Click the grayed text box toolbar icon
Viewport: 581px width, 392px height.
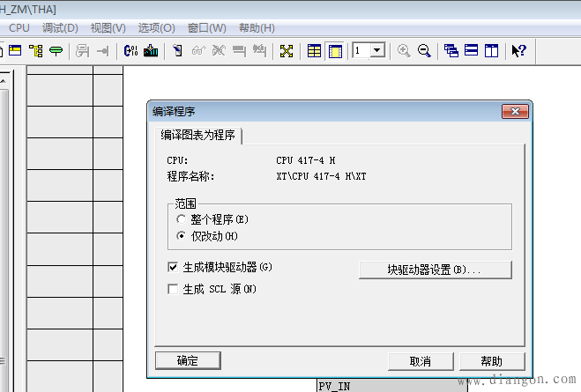pyautogui.click(x=82, y=51)
